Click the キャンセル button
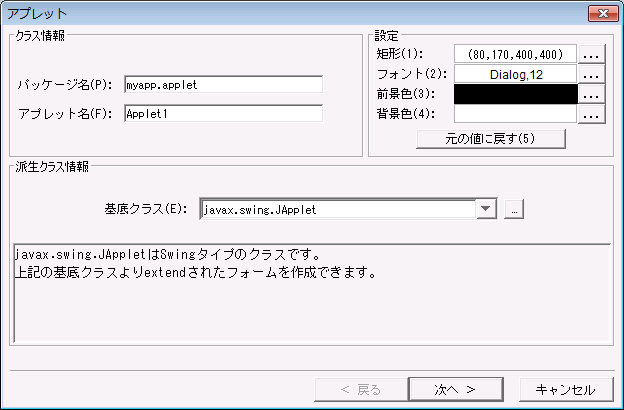The height and width of the screenshot is (410, 624). click(x=566, y=389)
